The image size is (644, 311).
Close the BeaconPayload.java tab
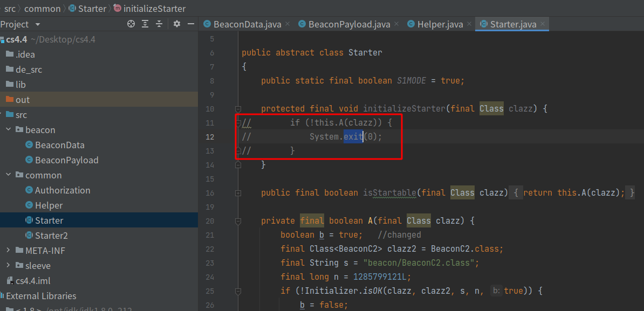point(396,24)
